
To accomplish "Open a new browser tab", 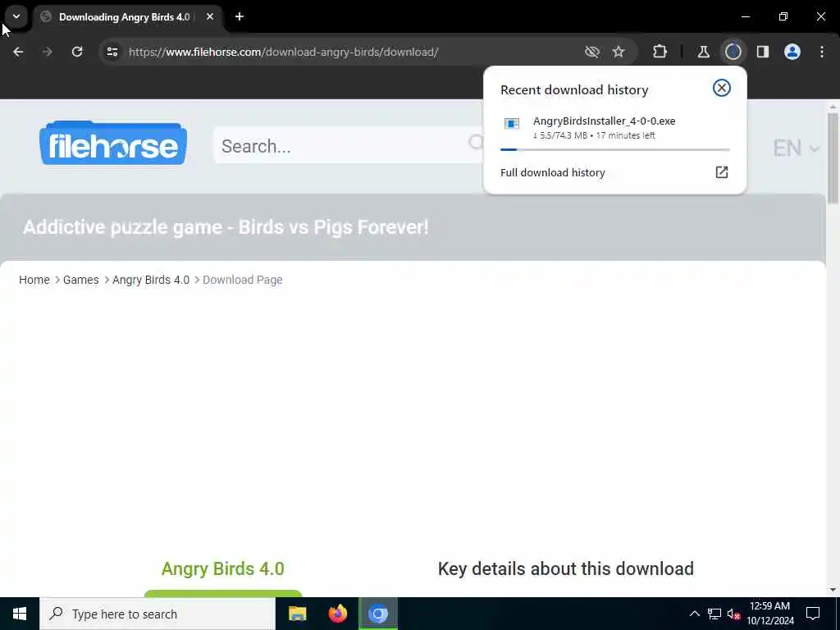I will [240, 17].
